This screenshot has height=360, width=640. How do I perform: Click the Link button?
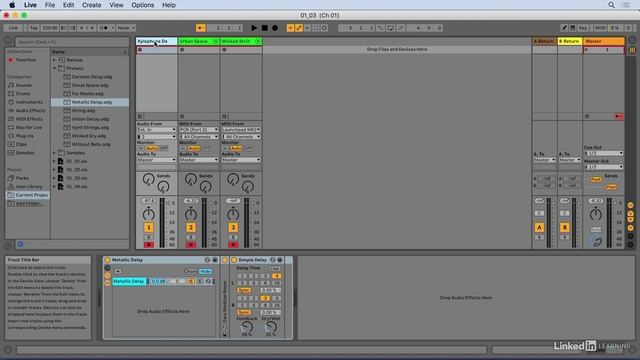pos(13,28)
